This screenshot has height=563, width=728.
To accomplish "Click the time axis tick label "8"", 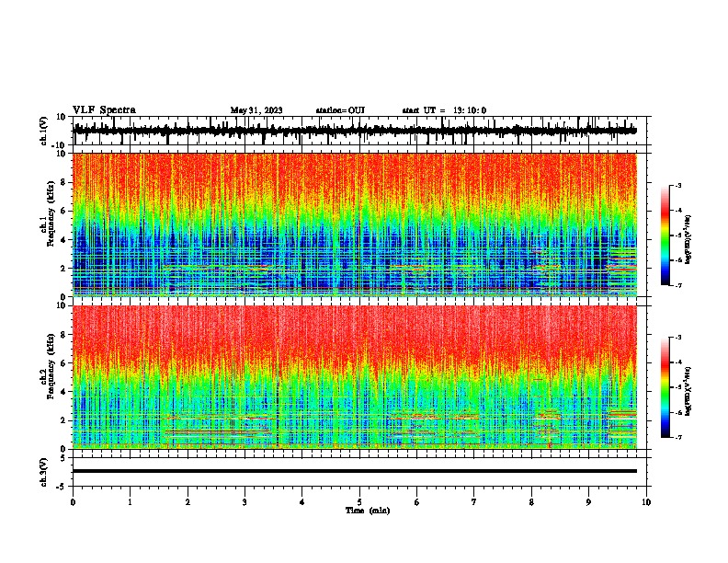I will 531,501.
